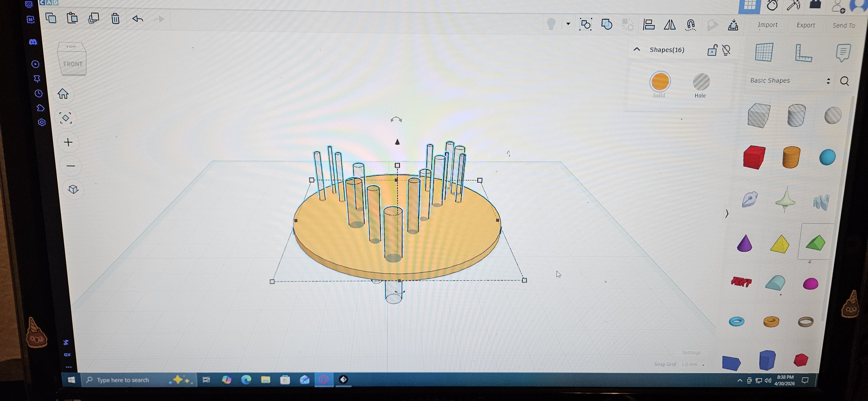Toggle orthographic perspective view cube icon
868x401 pixels.
[73, 189]
